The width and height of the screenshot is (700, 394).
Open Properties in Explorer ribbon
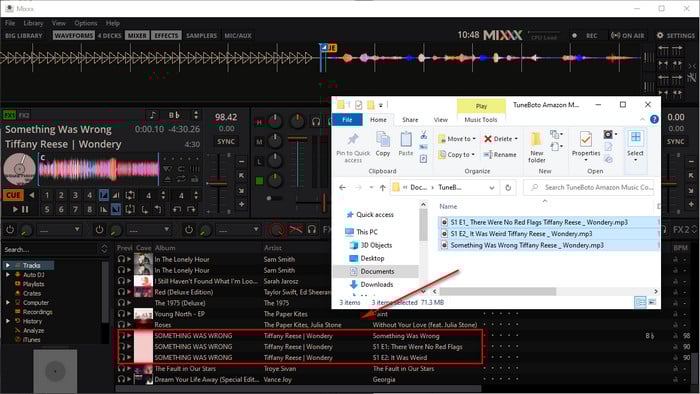pyautogui.click(x=586, y=145)
